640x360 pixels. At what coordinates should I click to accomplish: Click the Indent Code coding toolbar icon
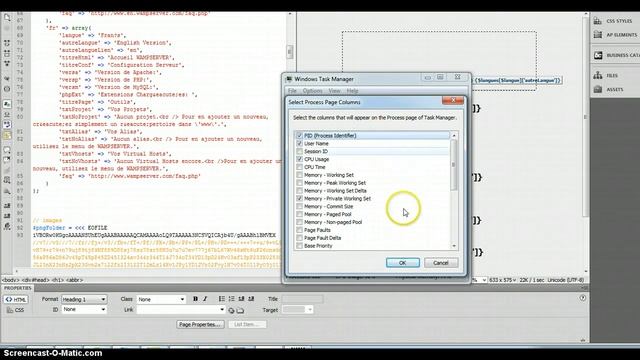click(x=7, y=206)
